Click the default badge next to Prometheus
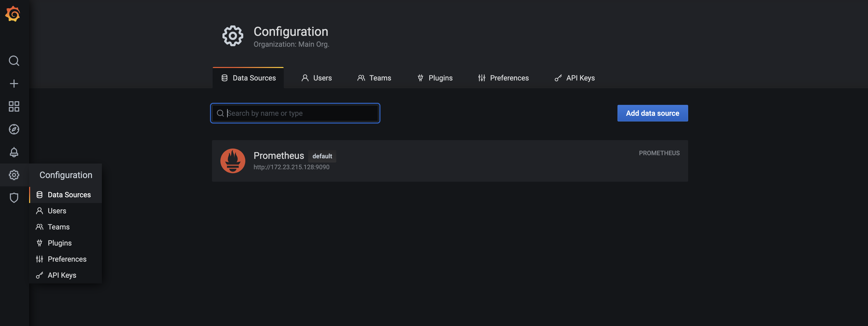The width and height of the screenshot is (868, 326). click(322, 156)
